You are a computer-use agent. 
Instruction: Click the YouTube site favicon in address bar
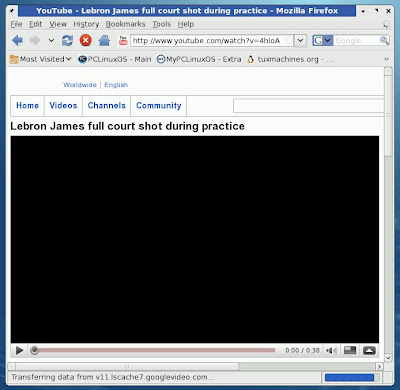coord(123,41)
